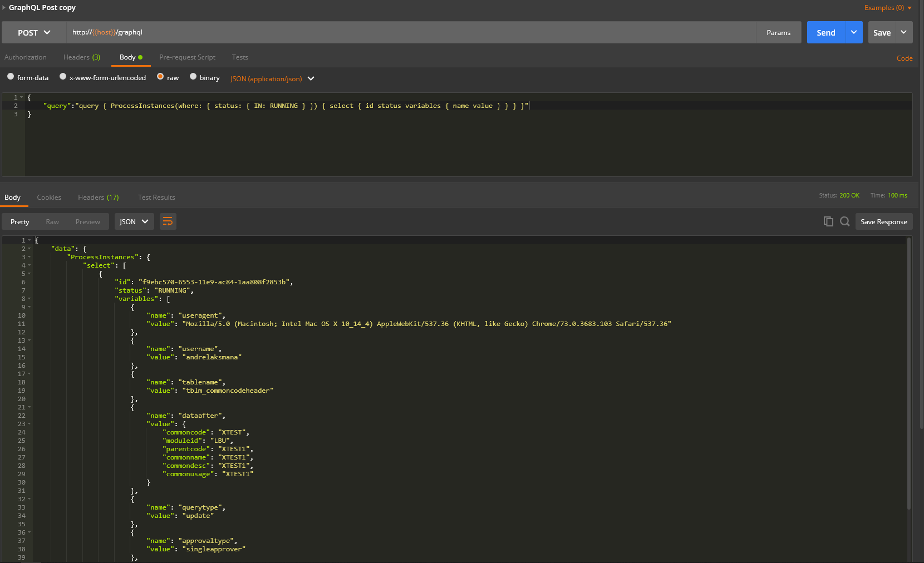
Task: Select the binary body radio button
Action: click(x=193, y=77)
